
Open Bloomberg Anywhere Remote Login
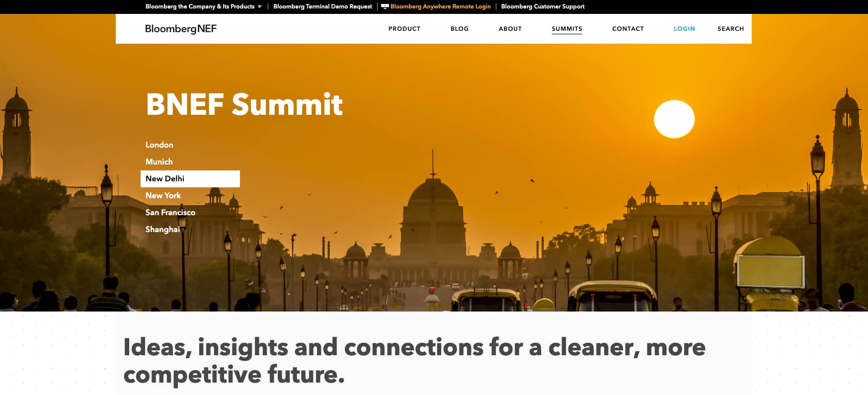click(440, 6)
